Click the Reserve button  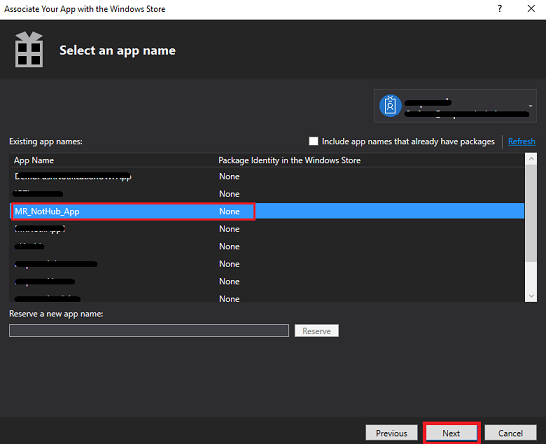pos(317,331)
